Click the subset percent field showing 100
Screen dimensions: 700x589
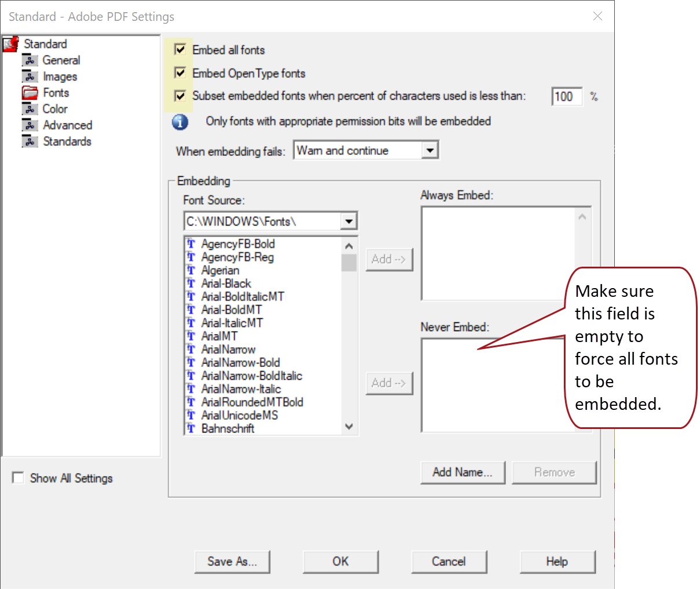click(567, 96)
